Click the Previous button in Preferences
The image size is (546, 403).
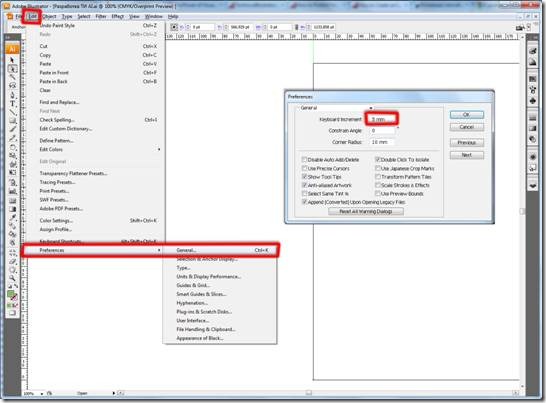pyautogui.click(x=467, y=142)
